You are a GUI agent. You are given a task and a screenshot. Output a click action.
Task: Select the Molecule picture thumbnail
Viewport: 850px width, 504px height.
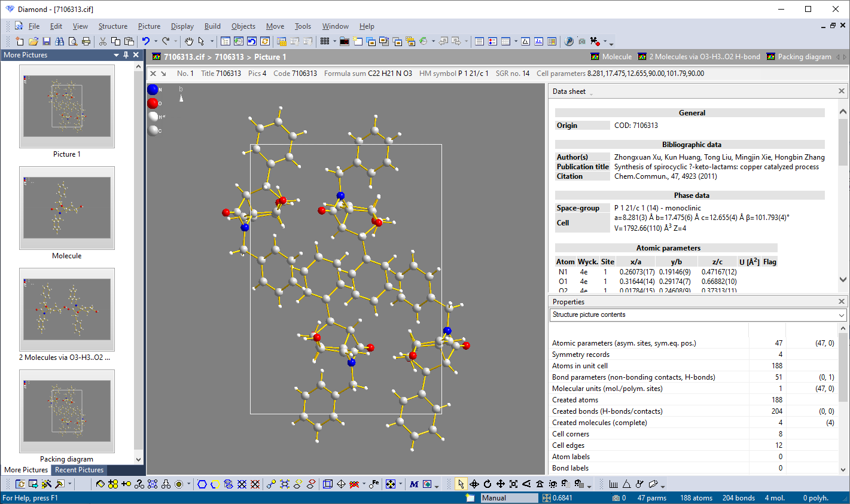66,207
